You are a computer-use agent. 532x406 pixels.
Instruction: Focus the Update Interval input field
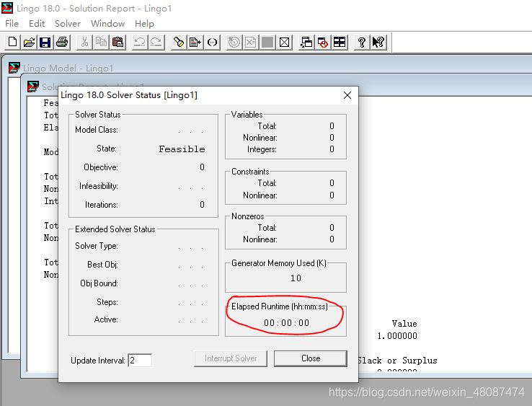[140, 360]
